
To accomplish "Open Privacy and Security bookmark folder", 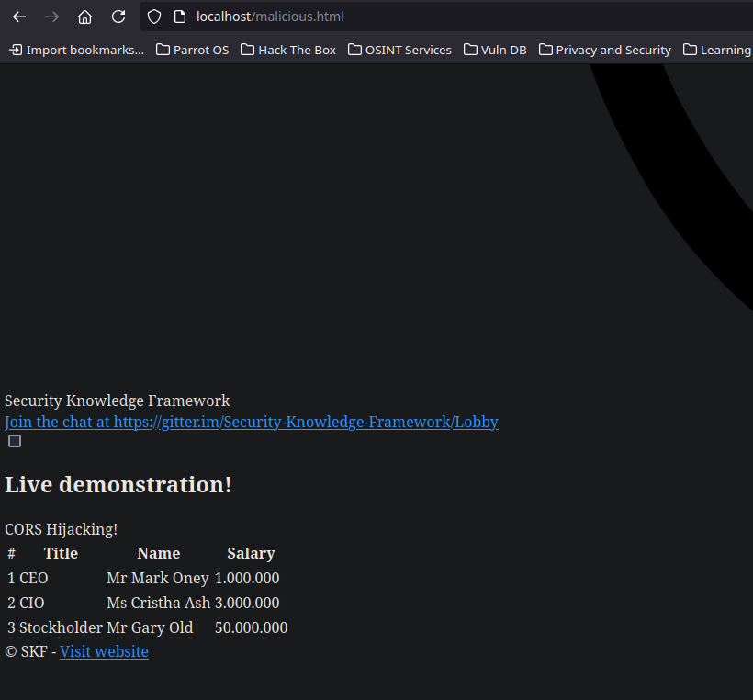I will (x=604, y=50).
